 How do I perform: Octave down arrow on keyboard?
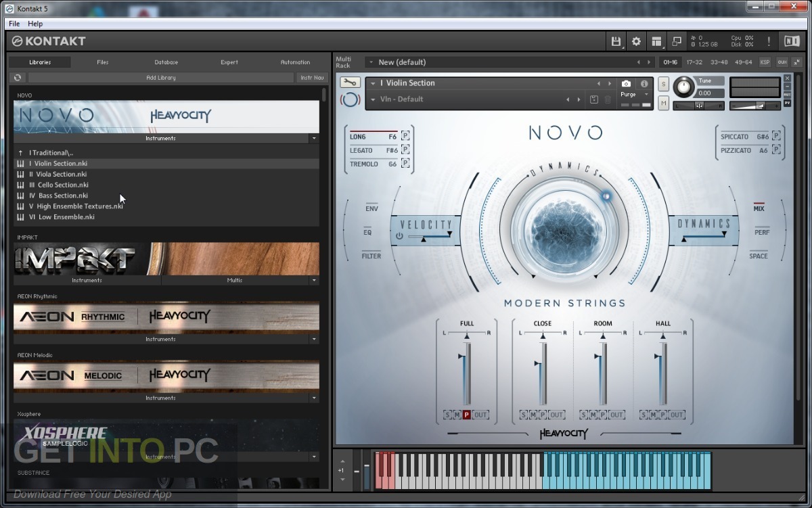coord(342,480)
